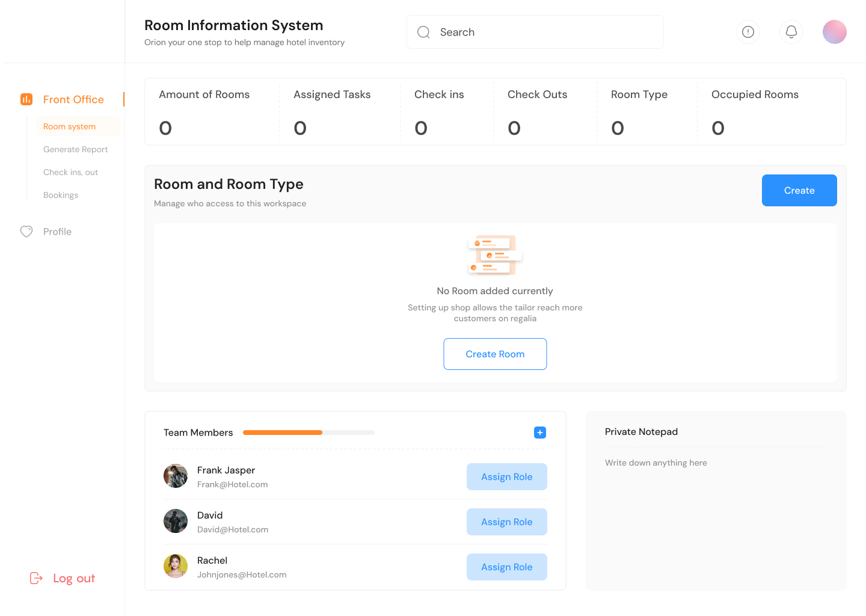Open Rachel's profile photo
The height and width of the screenshot is (616, 866).
[176, 566]
